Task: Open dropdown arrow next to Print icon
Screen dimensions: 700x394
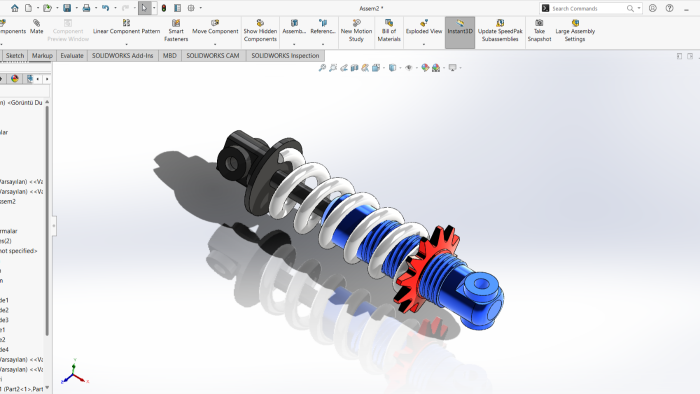Action: [96, 8]
